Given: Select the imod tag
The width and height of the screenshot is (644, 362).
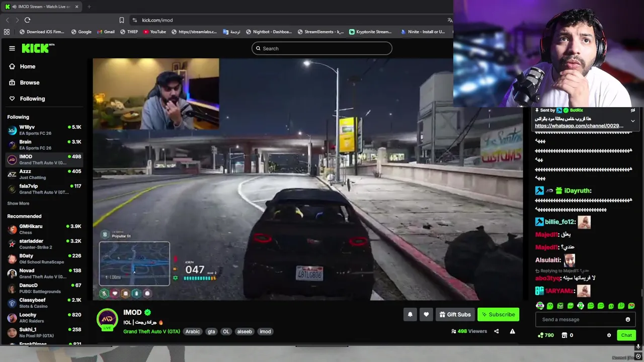Looking at the screenshot, I should click(x=265, y=331).
